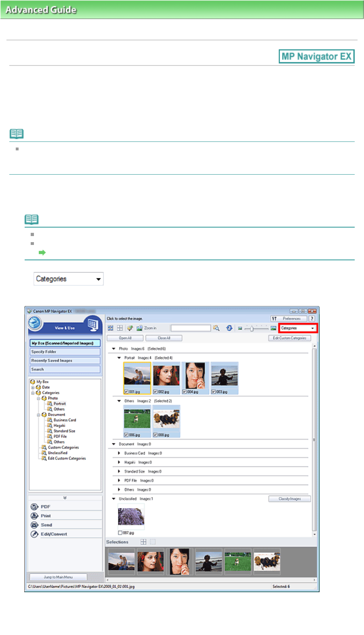The width and height of the screenshot is (364, 635).
Task: Click the small thumbnail size icon
Action: (240, 328)
